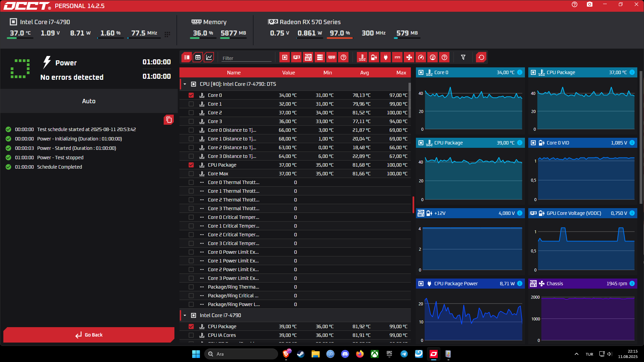Screen dimensions: 644x362
Task: Select the Memory header in top bar
Action: coord(209,22)
